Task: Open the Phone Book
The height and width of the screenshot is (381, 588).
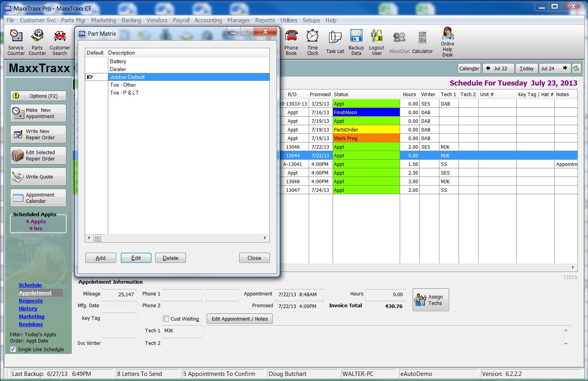Action: pyautogui.click(x=291, y=42)
